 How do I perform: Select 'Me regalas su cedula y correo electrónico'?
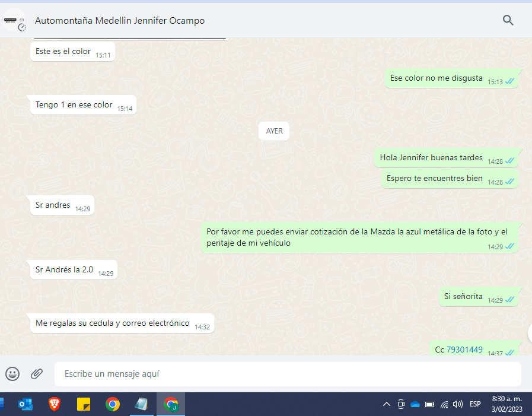[x=122, y=323]
